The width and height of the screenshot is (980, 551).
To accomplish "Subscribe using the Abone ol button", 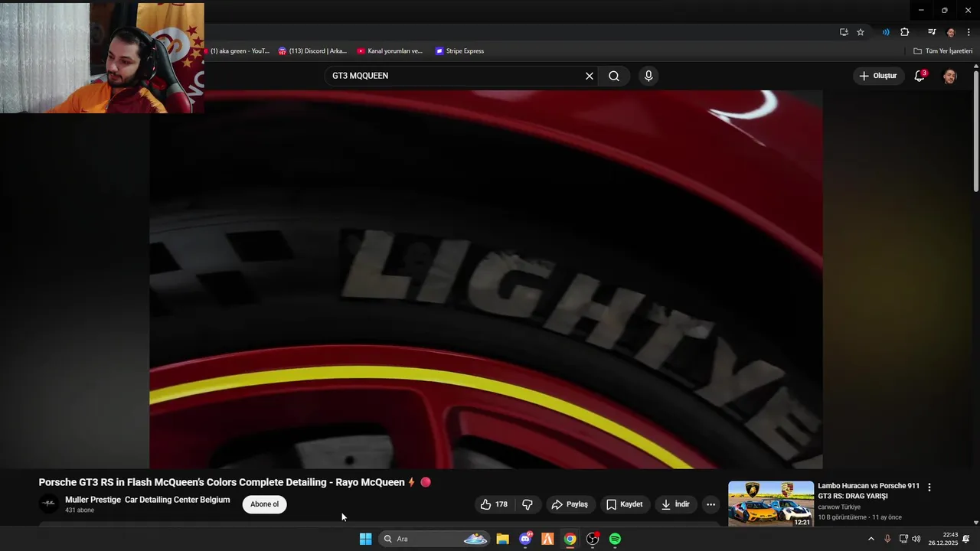I will tap(265, 504).
